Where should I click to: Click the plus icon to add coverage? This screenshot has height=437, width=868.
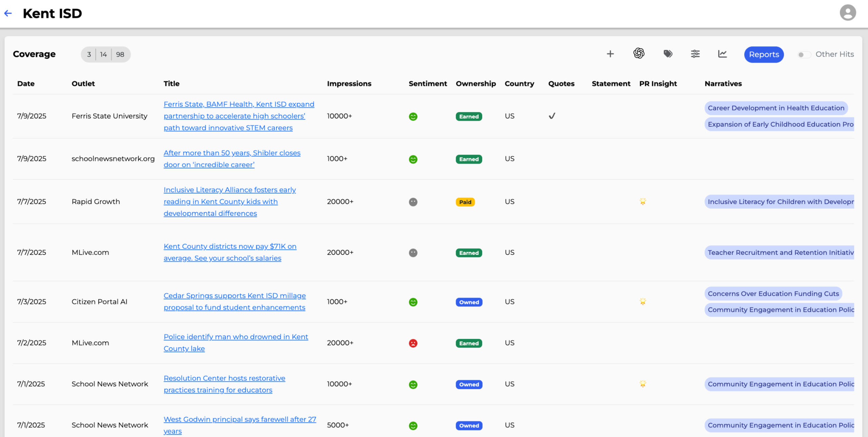(610, 54)
